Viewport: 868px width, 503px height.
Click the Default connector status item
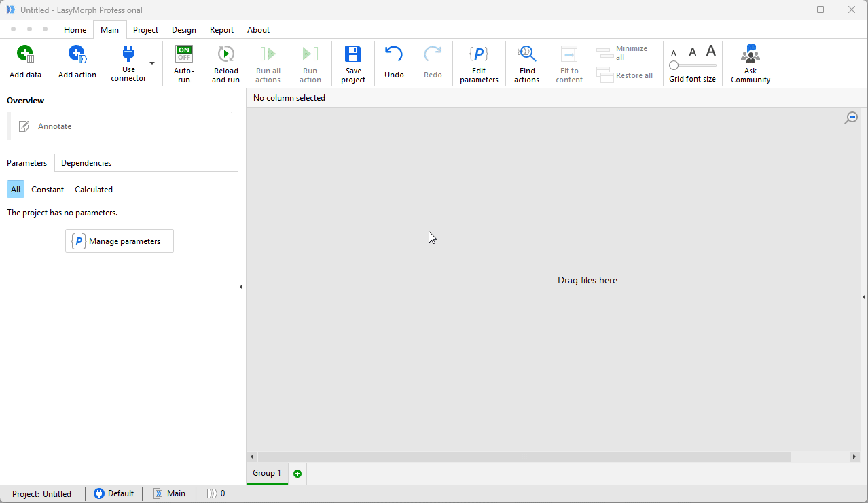click(113, 493)
